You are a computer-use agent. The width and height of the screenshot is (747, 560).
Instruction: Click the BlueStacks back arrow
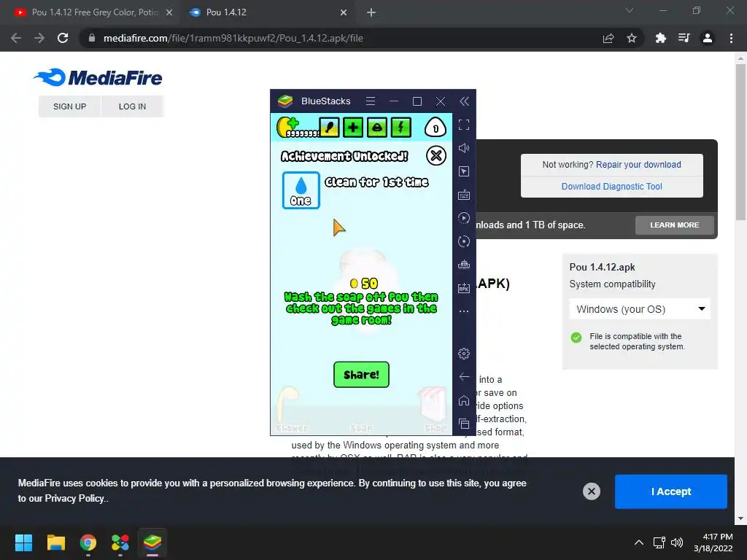464,377
